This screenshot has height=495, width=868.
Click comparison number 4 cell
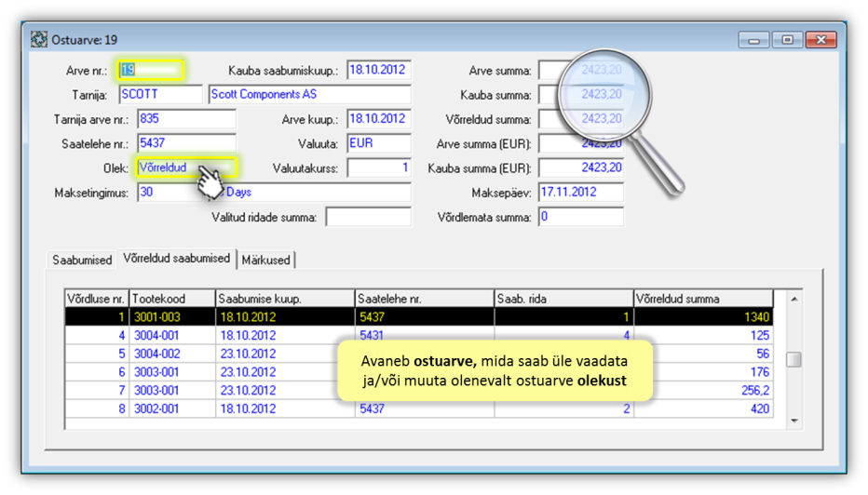(96, 335)
